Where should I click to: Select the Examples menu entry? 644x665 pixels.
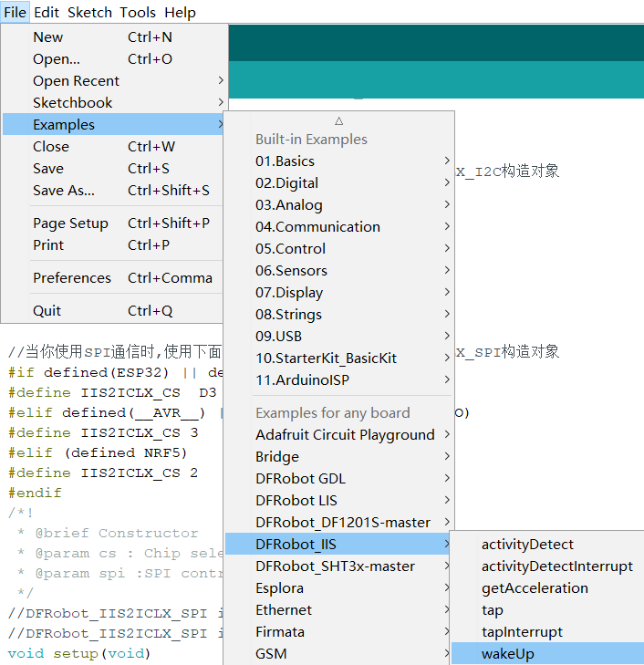click(113, 124)
